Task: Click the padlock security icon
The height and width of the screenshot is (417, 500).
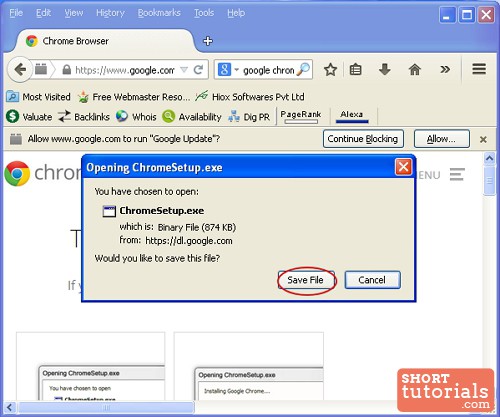Action: coord(67,70)
